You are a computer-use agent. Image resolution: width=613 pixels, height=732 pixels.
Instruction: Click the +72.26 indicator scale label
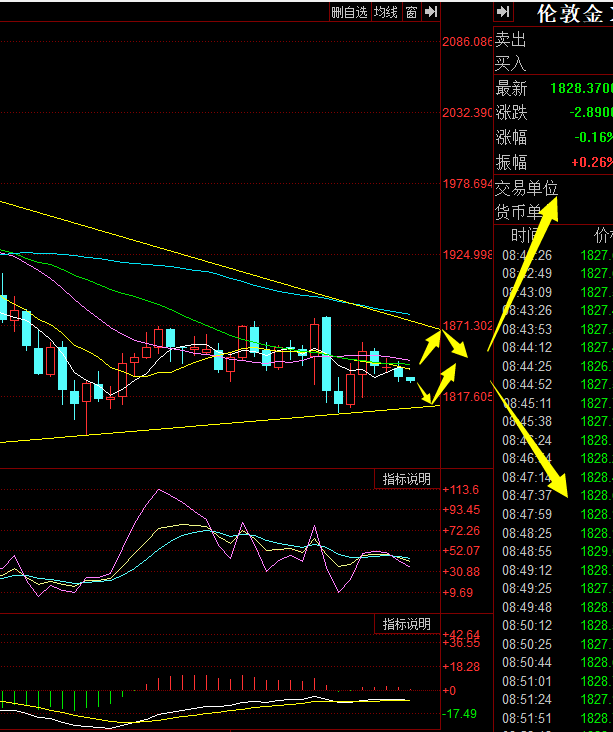point(461,531)
